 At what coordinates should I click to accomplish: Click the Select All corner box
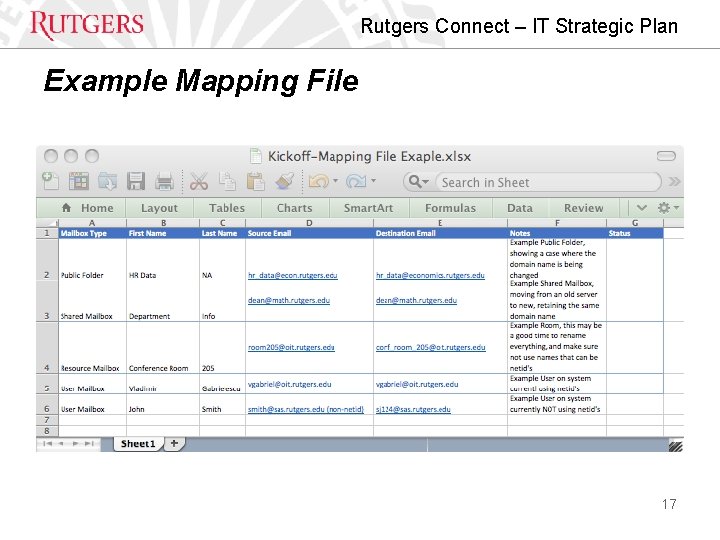click(47, 223)
